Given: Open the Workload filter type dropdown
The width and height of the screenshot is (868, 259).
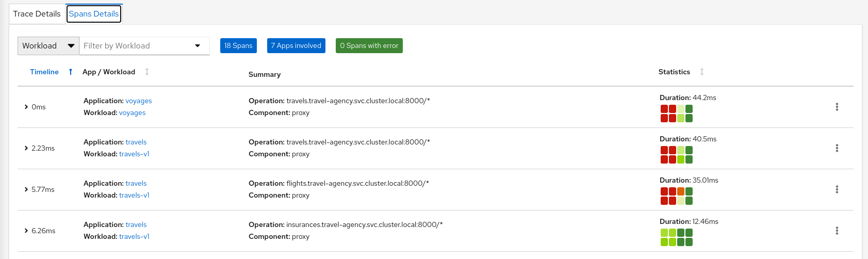Looking at the screenshot, I should click(48, 46).
